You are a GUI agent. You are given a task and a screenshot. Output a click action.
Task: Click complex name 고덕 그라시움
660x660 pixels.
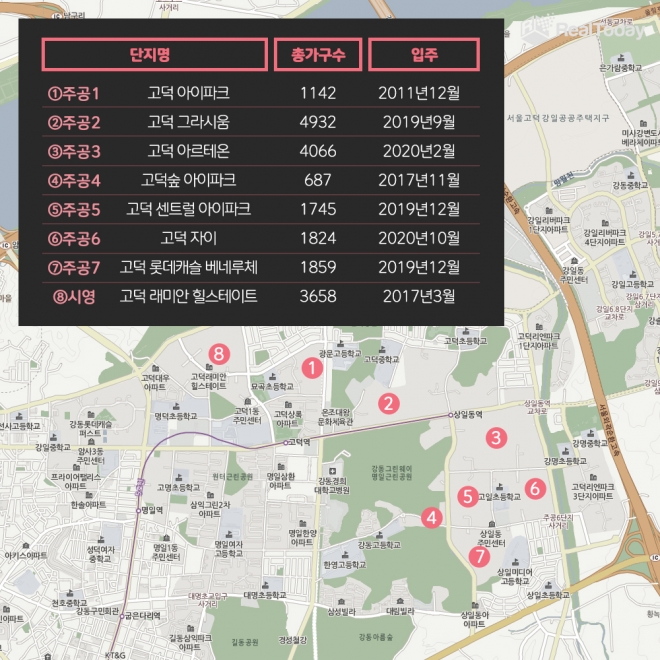pos(189,122)
